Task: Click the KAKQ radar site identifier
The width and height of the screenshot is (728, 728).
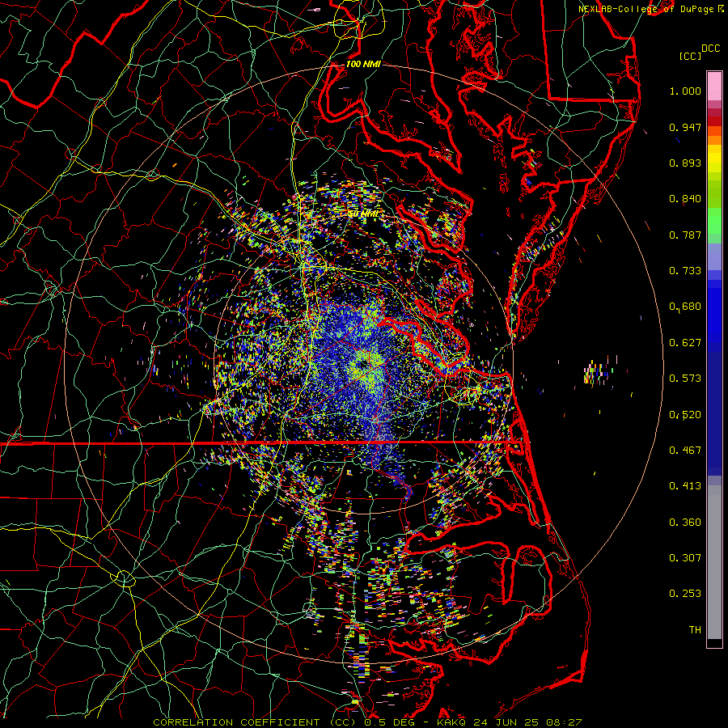Action: 453,722
